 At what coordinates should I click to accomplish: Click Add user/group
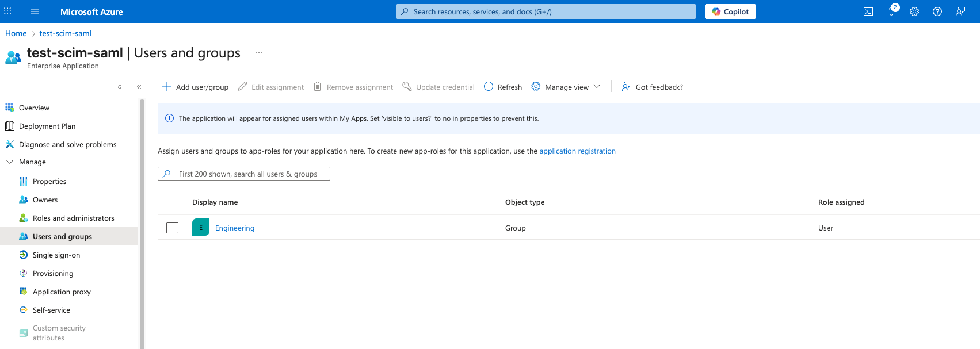(x=196, y=87)
